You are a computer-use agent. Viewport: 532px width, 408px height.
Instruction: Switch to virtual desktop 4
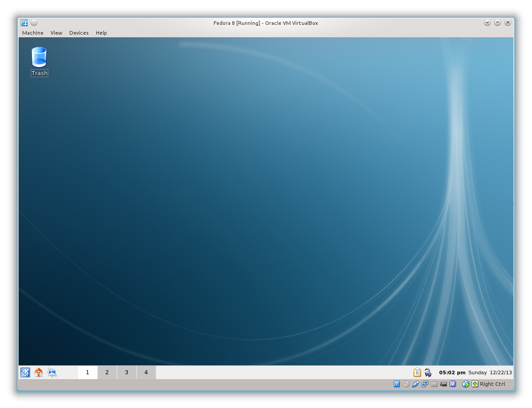(x=146, y=372)
